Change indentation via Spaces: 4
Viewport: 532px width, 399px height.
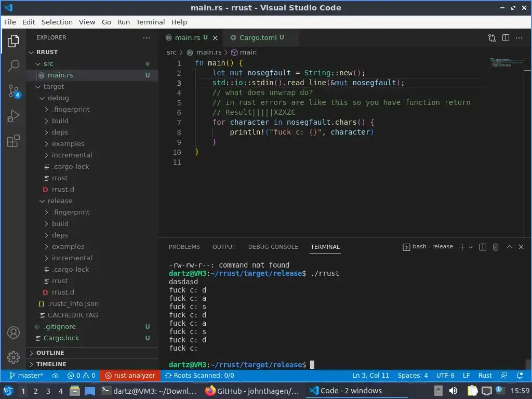pos(413,376)
